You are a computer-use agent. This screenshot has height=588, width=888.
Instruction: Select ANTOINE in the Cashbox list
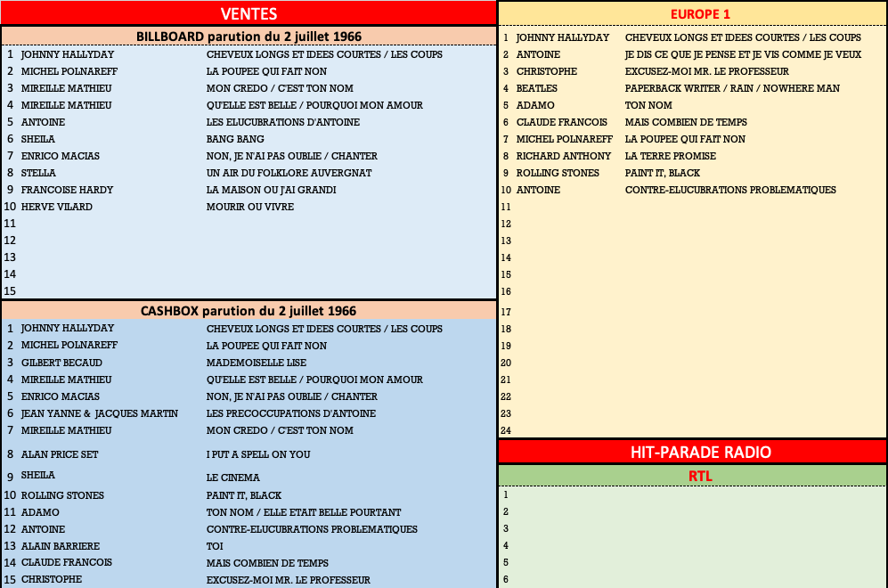(43, 530)
